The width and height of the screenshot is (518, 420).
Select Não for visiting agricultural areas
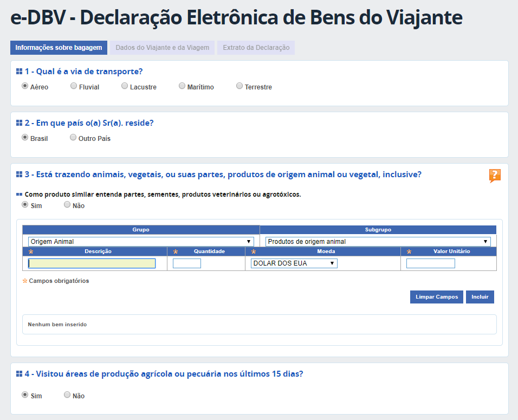click(67, 395)
